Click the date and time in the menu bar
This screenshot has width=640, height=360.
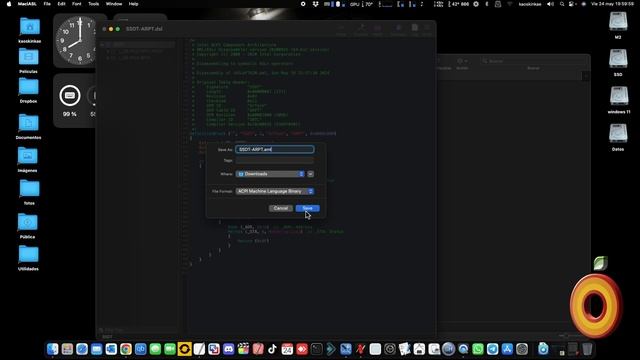612,4
